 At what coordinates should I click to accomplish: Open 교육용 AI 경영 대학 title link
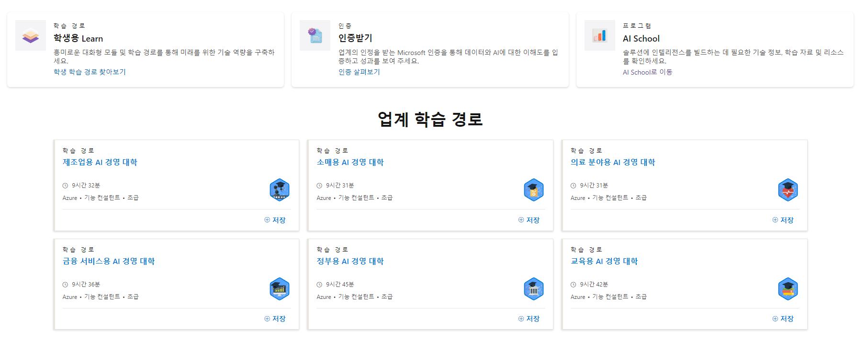pos(604,261)
